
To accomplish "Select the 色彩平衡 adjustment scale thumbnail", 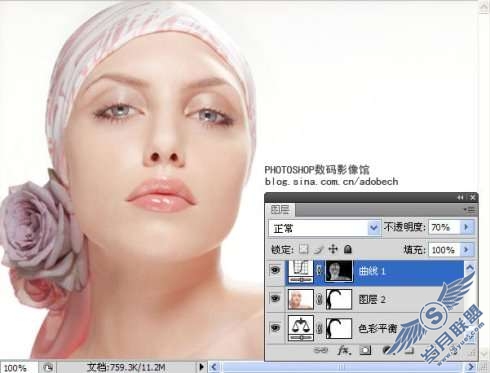I will point(301,328).
